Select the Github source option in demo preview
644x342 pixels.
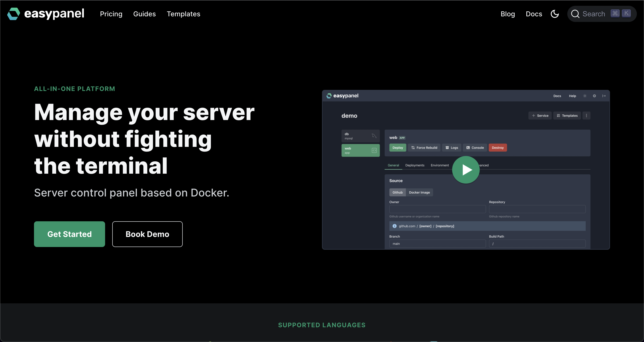398,192
